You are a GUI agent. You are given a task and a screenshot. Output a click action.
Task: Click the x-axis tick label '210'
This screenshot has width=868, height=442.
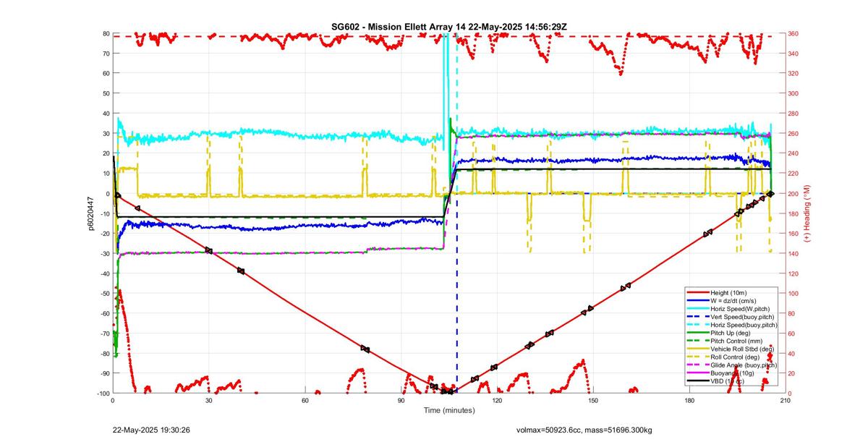[x=786, y=399]
